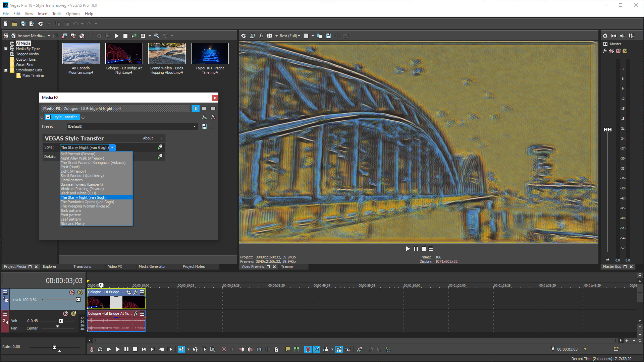Switch to the Trimmer tab
Image resolution: width=644 pixels, height=362 pixels.
coord(287,266)
